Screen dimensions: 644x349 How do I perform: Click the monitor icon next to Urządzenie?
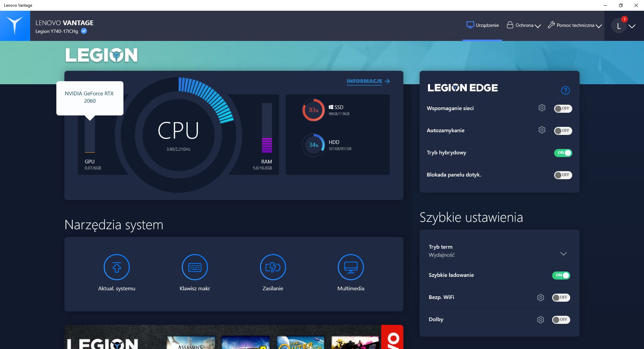(470, 25)
